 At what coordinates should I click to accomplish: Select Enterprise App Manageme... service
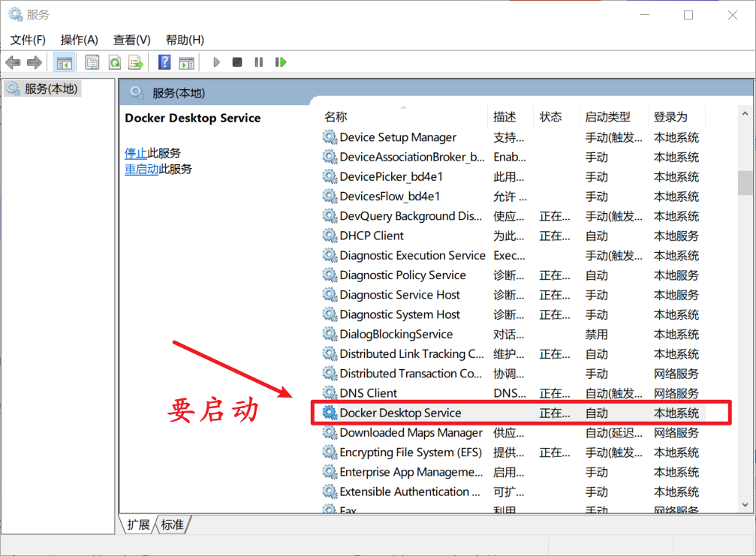[411, 472]
